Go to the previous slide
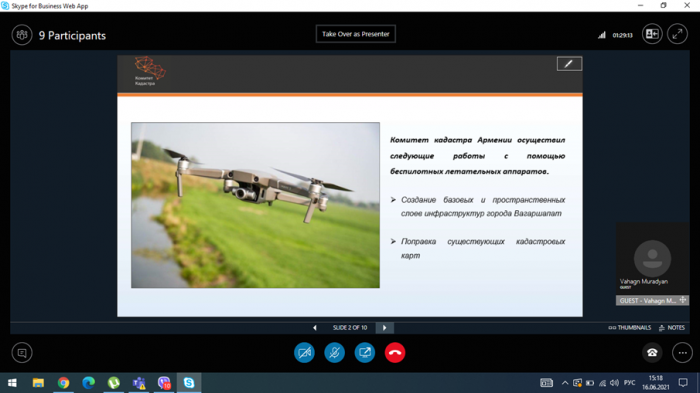Viewport: 700px width, 393px height. [315, 328]
